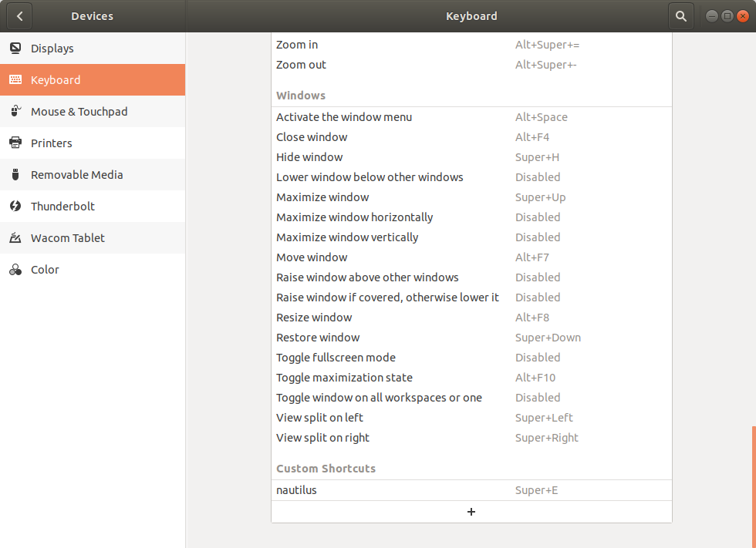Viewport: 756px width, 548px height.
Task: Open the search in the title bar
Action: (680, 15)
